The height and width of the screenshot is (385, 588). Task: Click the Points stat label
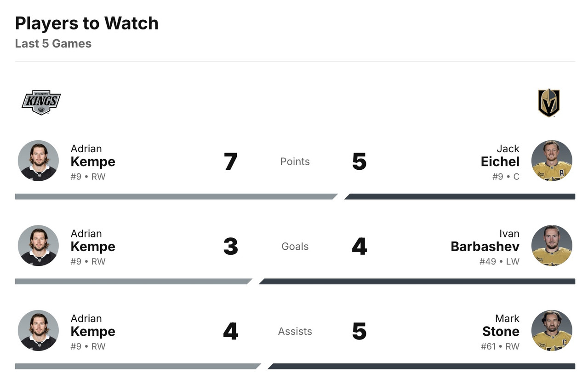[295, 161]
